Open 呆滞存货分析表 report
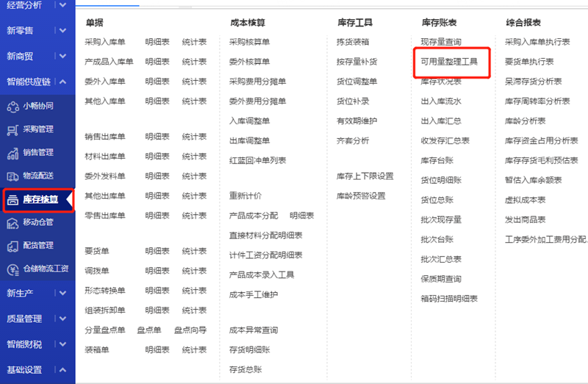This screenshot has width=588, height=384. [x=534, y=82]
